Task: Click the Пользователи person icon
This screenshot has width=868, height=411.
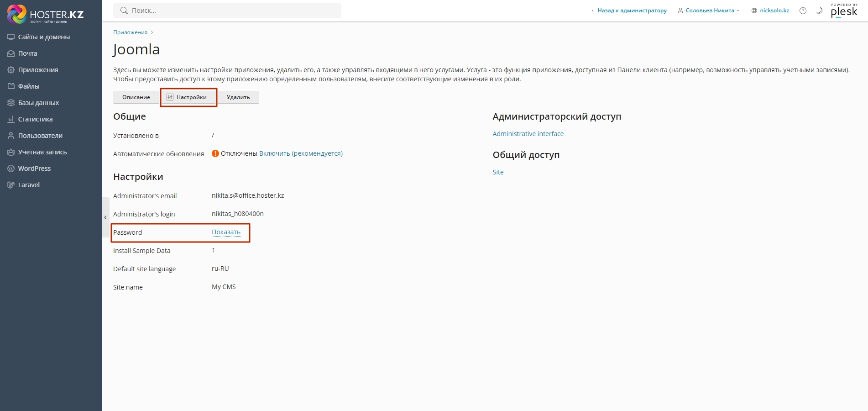Action: pos(11,136)
